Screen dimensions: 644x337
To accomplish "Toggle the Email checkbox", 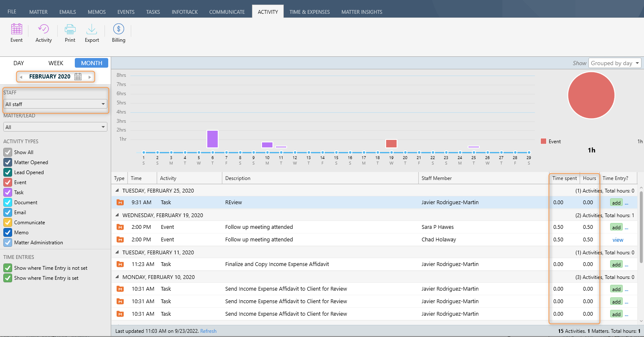I will [8, 212].
